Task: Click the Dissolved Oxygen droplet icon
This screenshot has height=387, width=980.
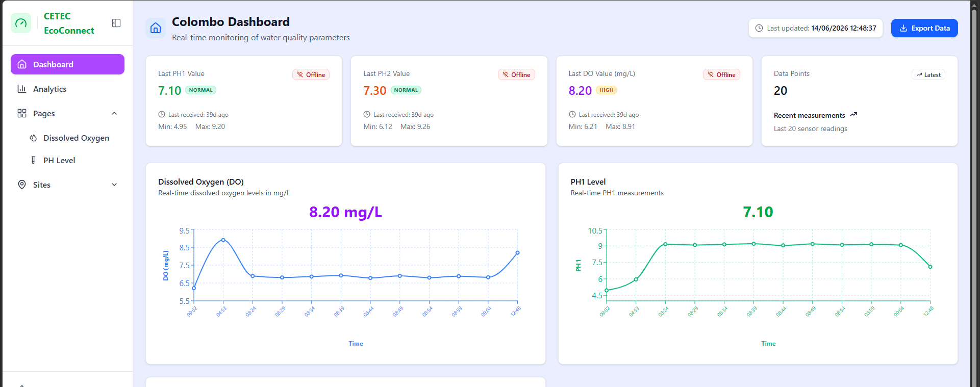Action: coord(33,138)
